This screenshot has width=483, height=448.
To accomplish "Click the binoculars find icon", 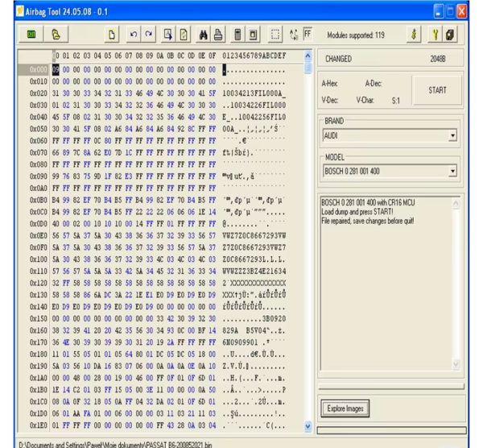I will click(x=203, y=35).
